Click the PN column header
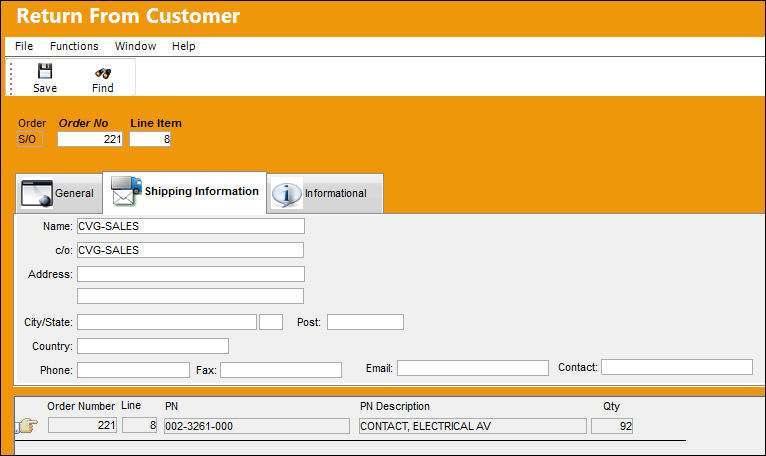The width and height of the screenshot is (766, 456). (x=171, y=406)
